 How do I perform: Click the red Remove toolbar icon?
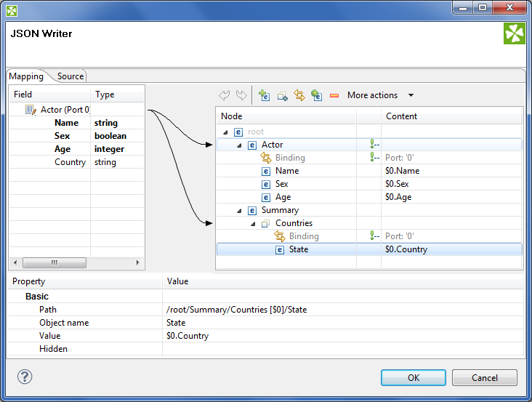(334, 96)
